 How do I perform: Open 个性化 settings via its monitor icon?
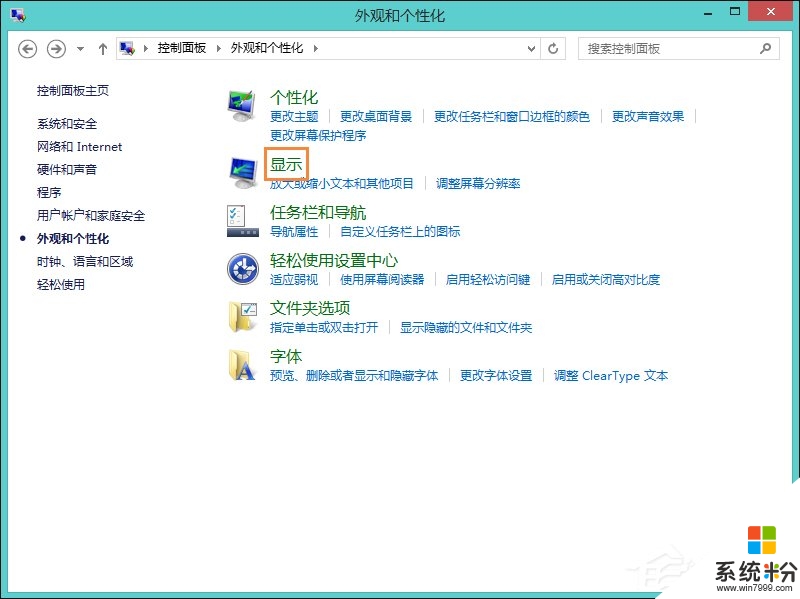[x=241, y=105]
